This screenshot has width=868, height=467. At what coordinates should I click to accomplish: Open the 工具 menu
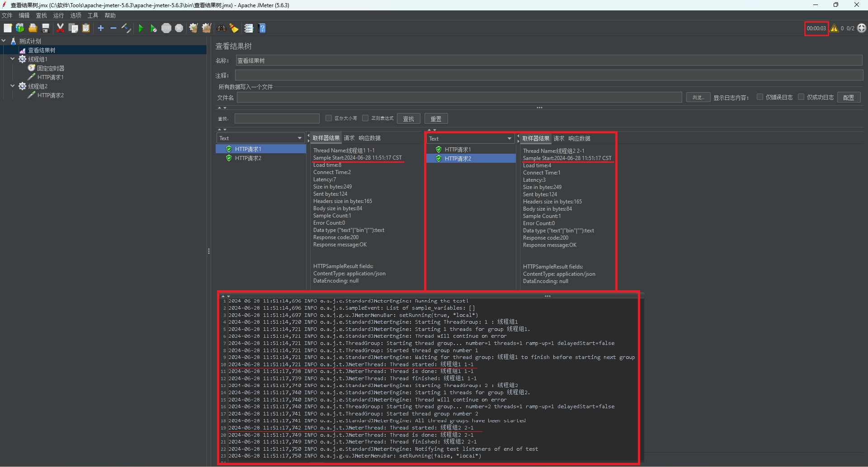click(x=93, y=15)
